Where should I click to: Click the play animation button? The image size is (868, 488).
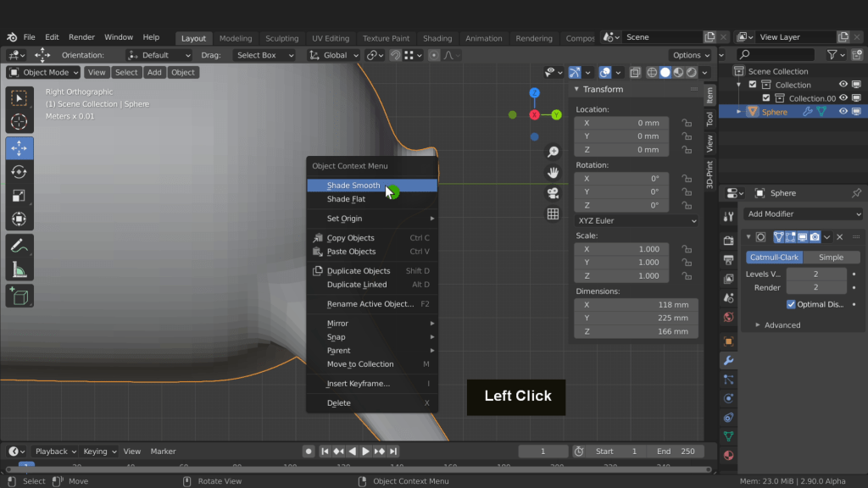click(365, 452)
